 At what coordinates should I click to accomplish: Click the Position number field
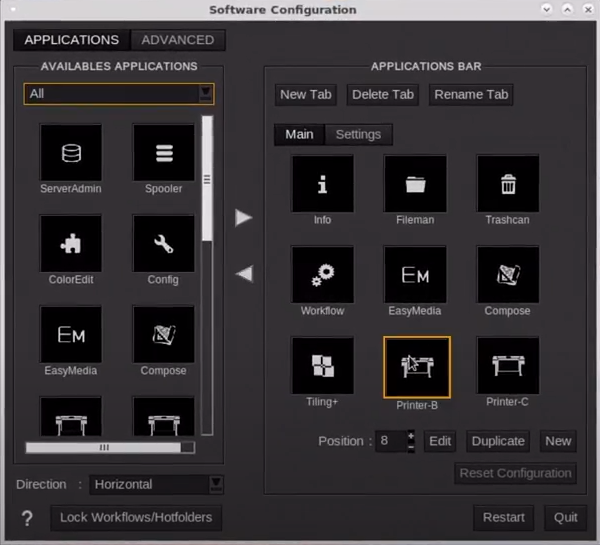coord(391,441)
